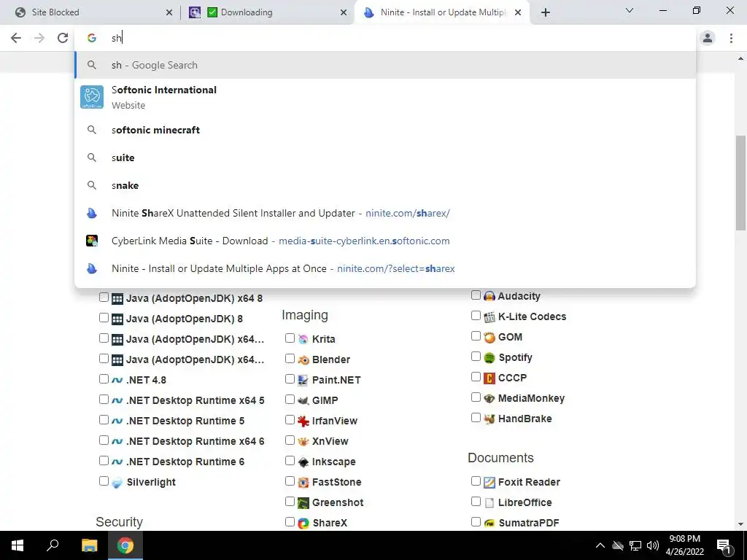Open the ninite.com/sharex/ suggestion

click(385, 214)
